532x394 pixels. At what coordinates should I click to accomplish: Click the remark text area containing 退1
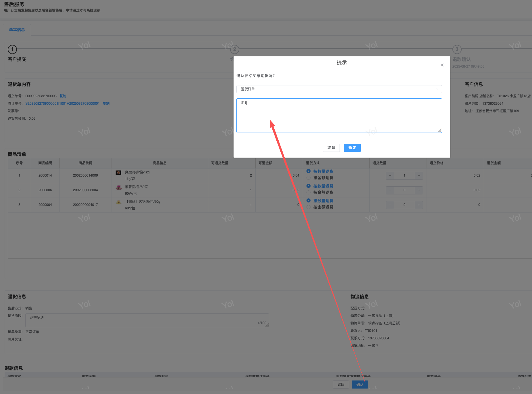tap(339, 116)
